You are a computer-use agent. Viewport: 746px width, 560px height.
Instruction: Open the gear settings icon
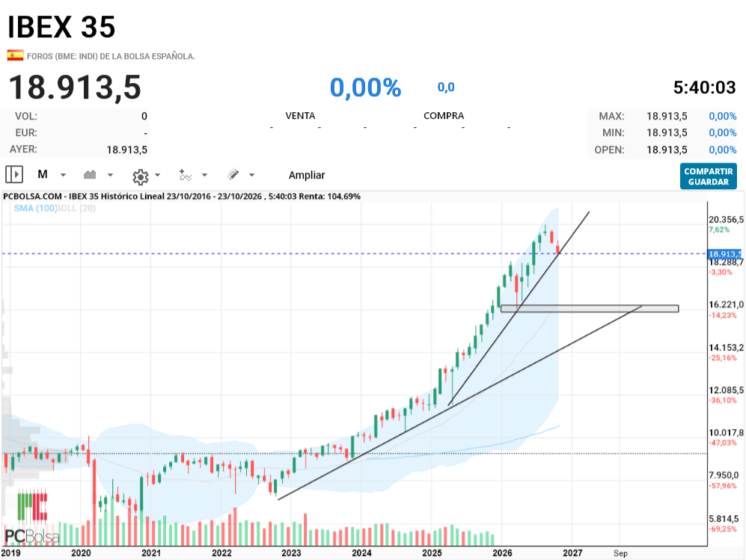(141, 177)
